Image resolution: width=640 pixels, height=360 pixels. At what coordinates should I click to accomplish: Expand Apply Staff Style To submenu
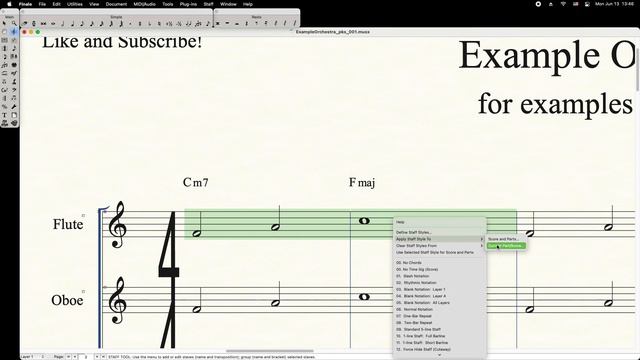[440, 239]
